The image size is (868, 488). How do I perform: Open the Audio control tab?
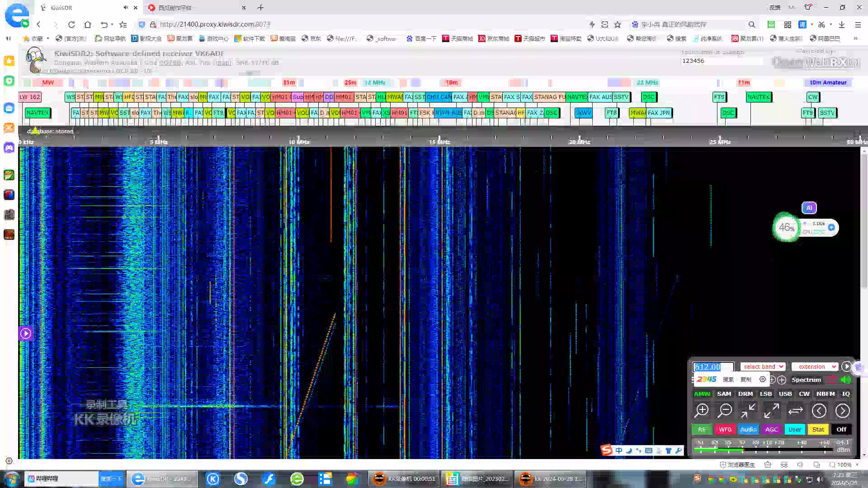tap(748, 429)
